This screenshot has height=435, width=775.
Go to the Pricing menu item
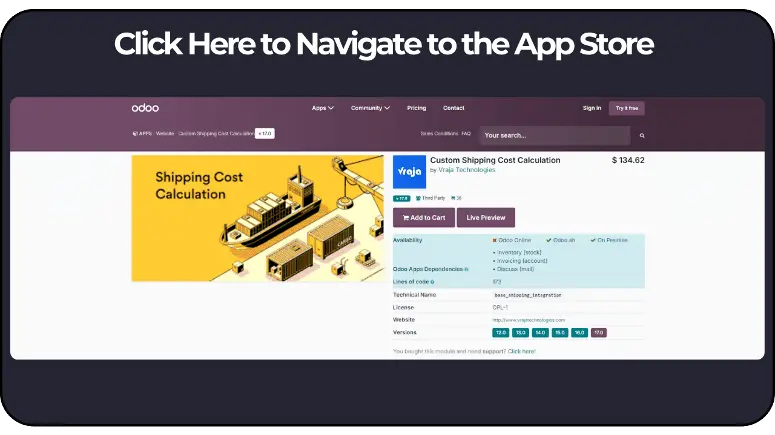(416, 108)
